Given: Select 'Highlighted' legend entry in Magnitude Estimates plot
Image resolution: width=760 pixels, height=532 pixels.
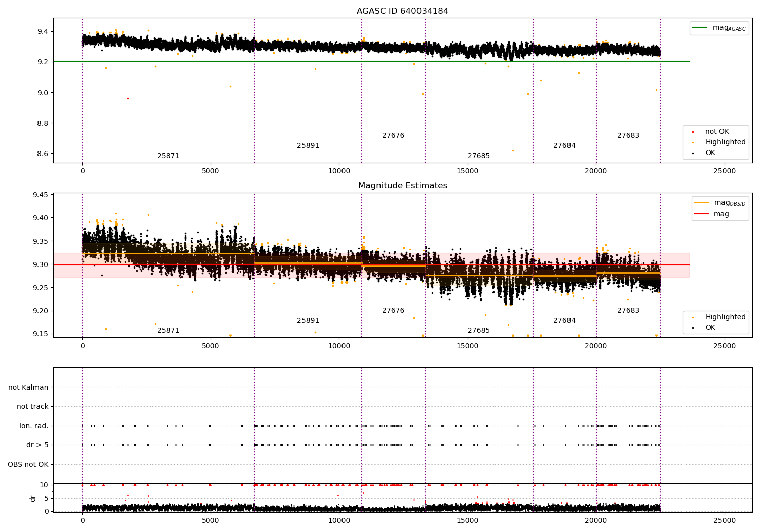Looking at the screenshot, I should pyautogui.click(x=719, y=317).
